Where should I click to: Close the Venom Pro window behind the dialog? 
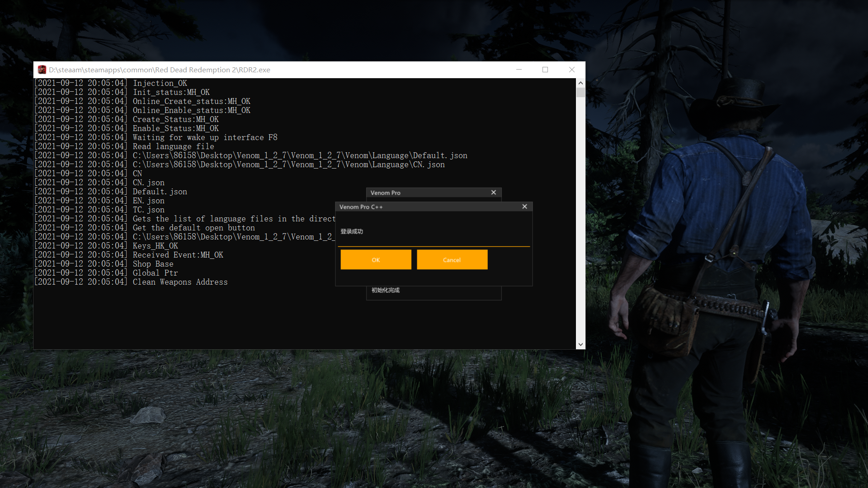(x=494, y=192)
